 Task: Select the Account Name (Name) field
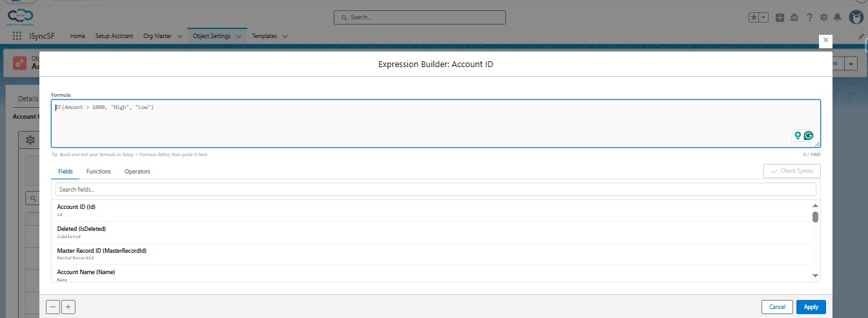click(x=430, y=274)
